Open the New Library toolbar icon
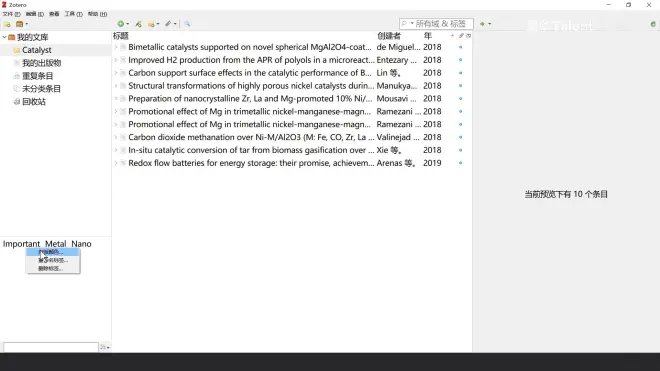660x371 pixels. tap(19, 24)
